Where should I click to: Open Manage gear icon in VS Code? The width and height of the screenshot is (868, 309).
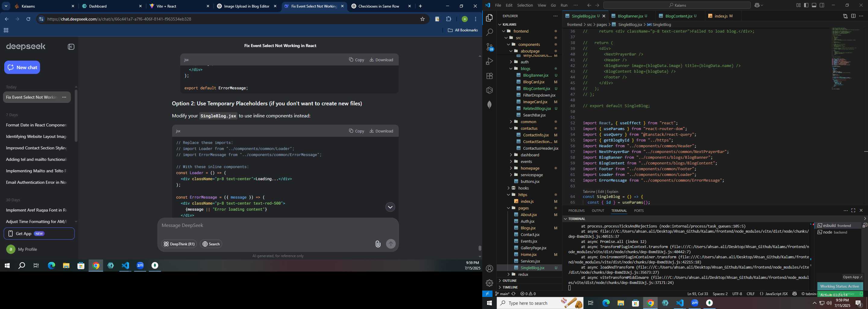coord(489,283)
